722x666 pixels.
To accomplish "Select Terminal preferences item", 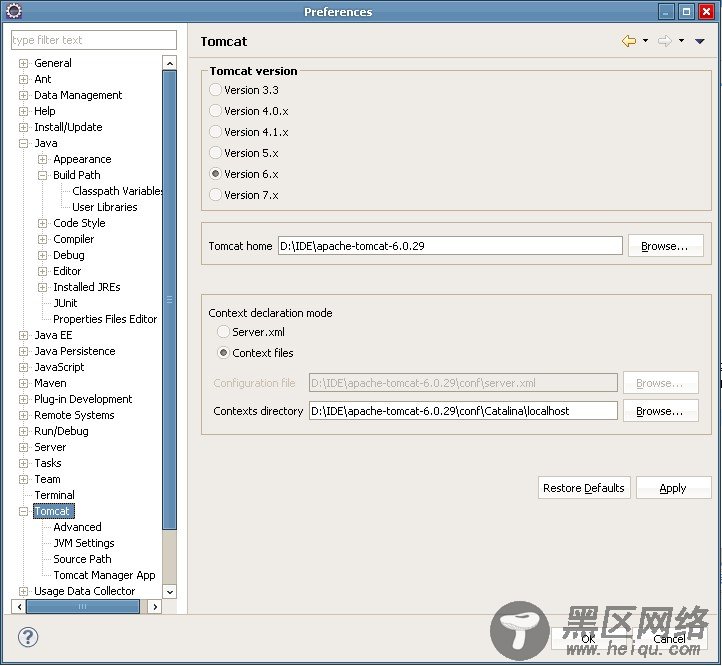I will tap(54, 495).
